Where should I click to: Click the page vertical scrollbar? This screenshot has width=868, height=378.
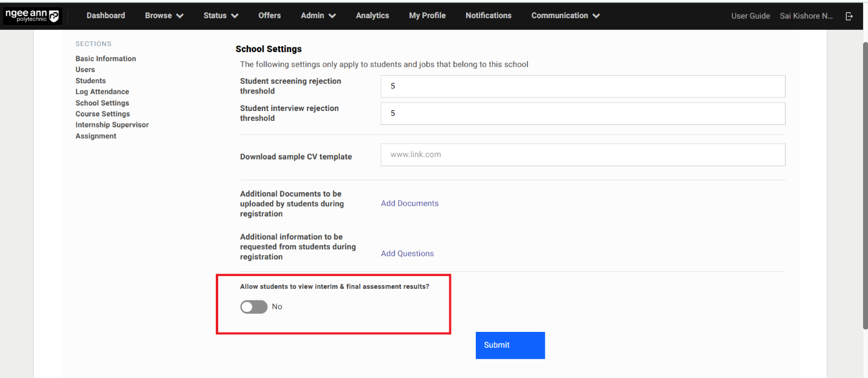click(864, 182)
